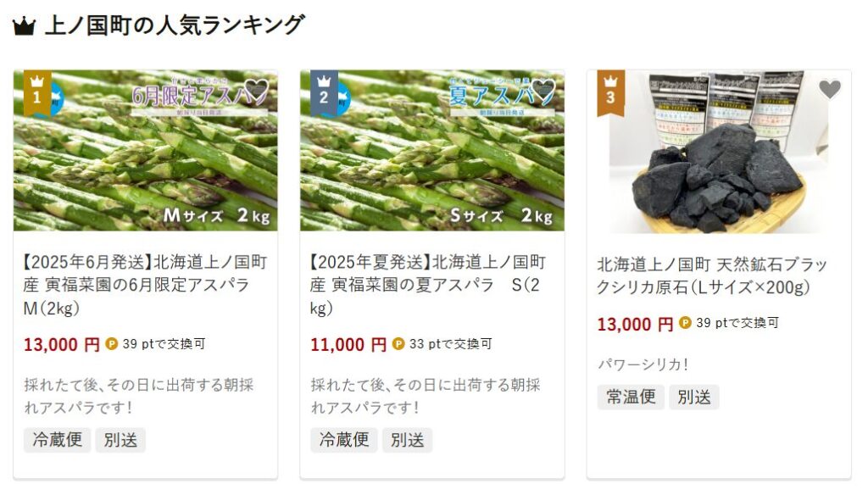
Task: Open the 【2025年6月発送】 asparagus M(2kg) title link
Action: pyautogui.click(x=146, y=285)
